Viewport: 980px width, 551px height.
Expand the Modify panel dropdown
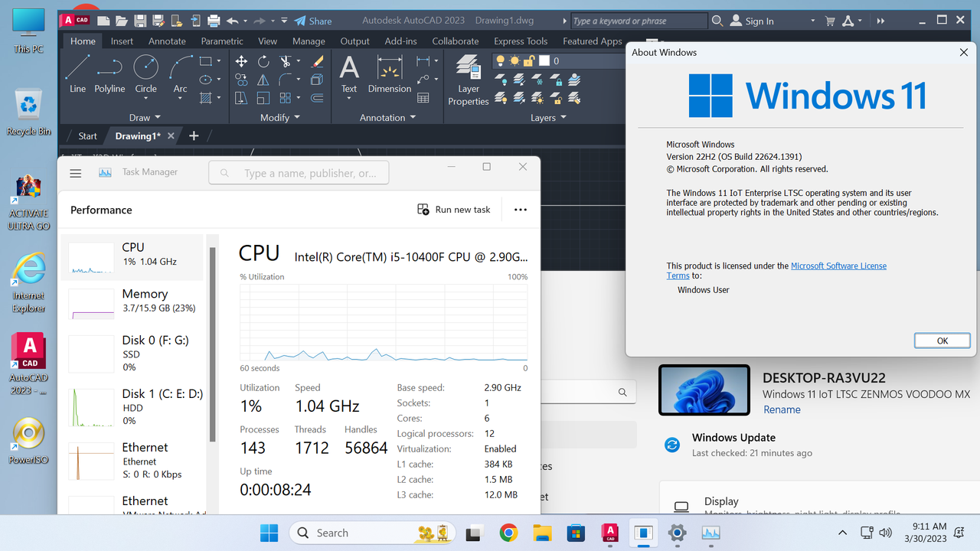[280, 118]
